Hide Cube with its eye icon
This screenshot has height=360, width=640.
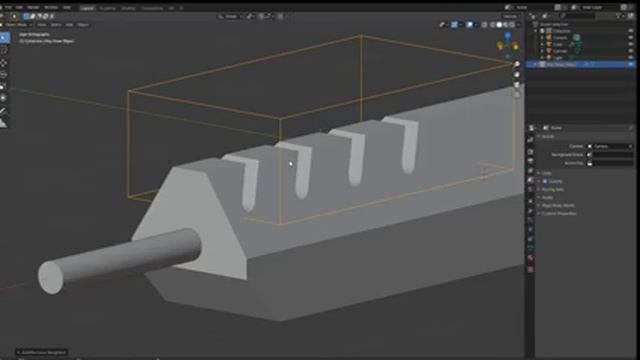pos(631,44)
